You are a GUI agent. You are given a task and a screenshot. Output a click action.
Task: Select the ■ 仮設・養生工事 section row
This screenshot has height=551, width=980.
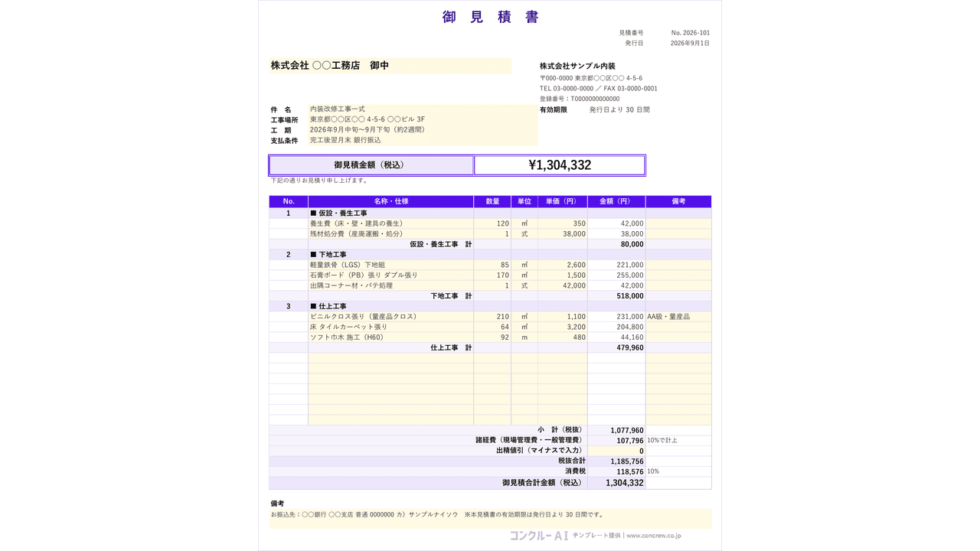pyautogui.click(x=490, y=214)
